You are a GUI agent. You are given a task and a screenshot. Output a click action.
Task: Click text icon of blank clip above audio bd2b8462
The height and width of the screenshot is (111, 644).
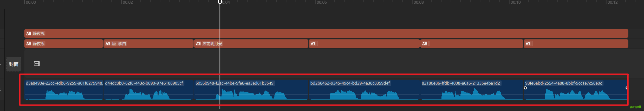(x=313, y=44)
